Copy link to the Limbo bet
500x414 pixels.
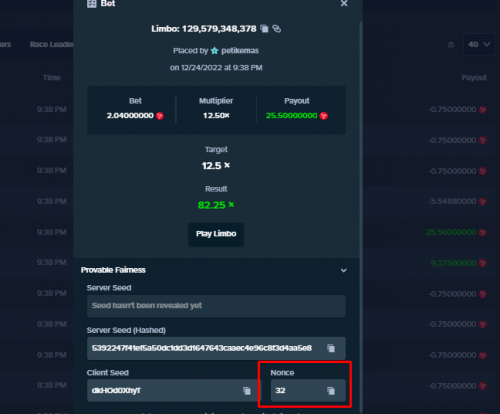click(277, 29)
